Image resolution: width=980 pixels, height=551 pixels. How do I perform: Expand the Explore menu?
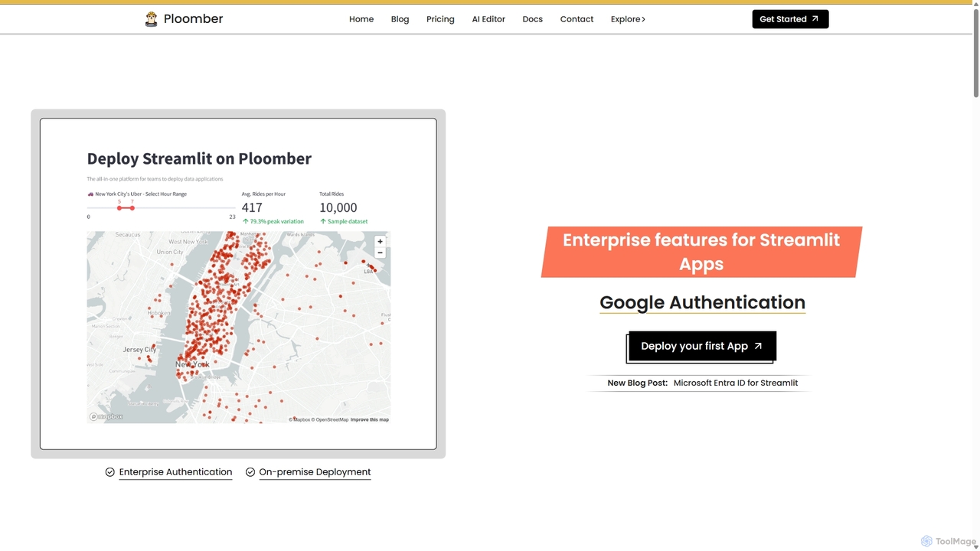pos(628,19)
